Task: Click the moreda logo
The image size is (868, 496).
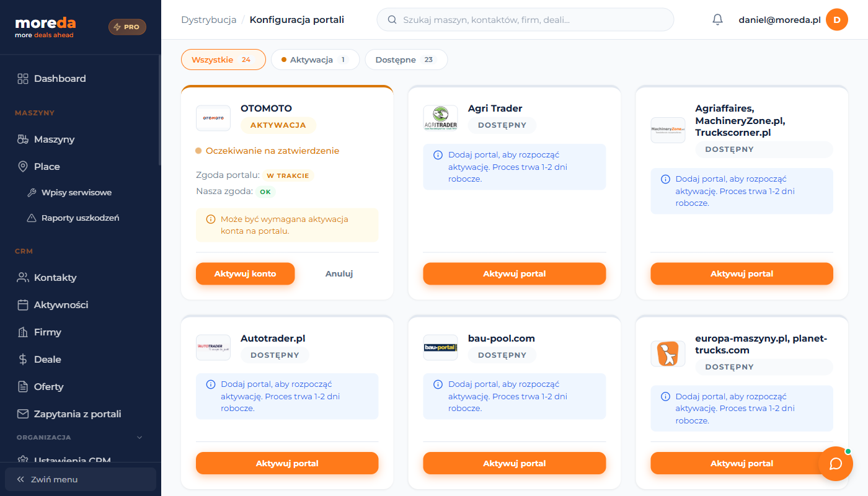Action: (45, 27)
